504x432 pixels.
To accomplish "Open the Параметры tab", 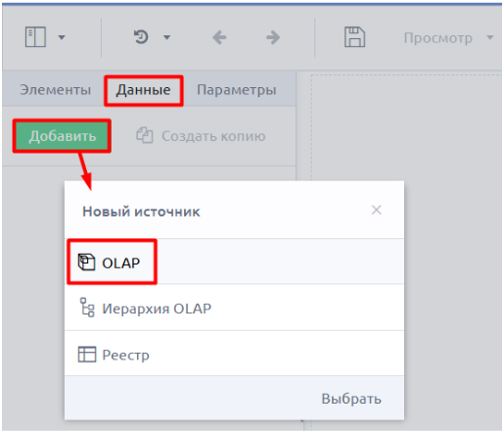I will [x=237, y=90].
